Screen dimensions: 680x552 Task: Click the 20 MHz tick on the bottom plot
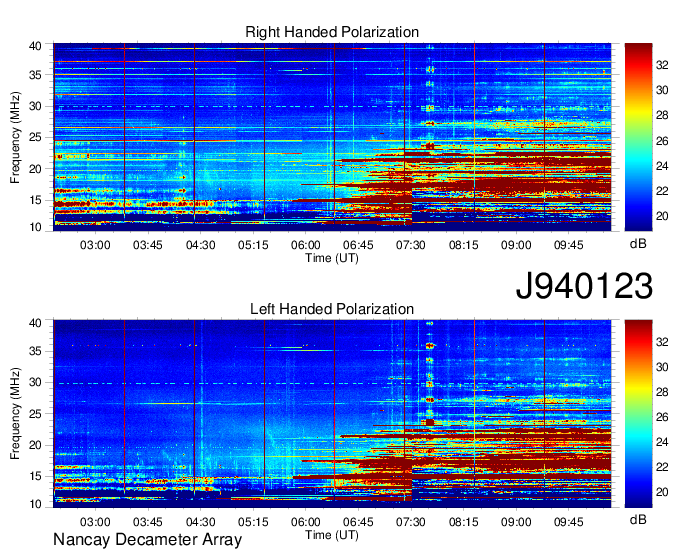click(36, 445)
